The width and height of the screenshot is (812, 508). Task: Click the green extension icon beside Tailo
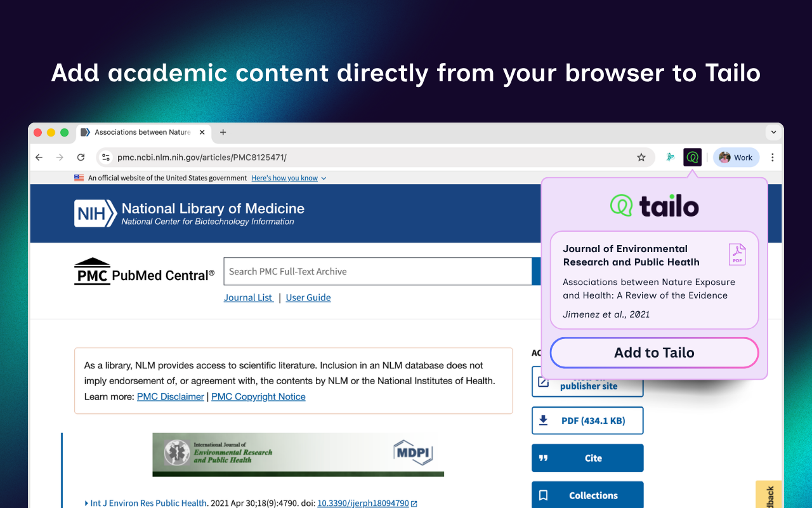click(x=670, y=157)
